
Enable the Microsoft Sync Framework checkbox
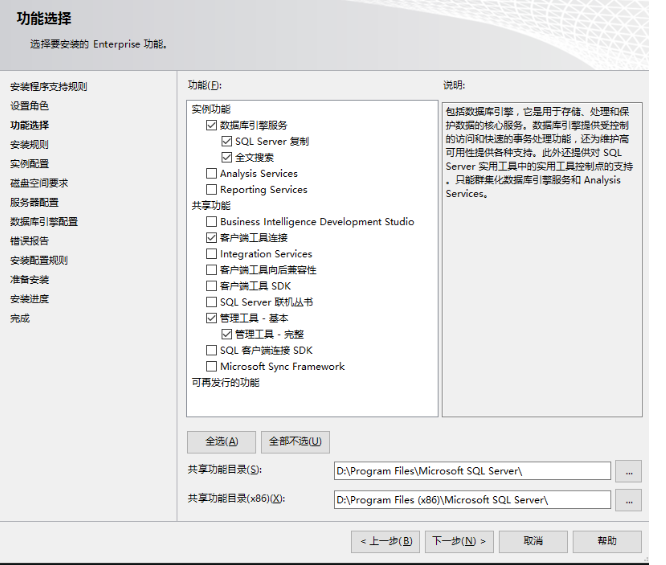[211, 366]
